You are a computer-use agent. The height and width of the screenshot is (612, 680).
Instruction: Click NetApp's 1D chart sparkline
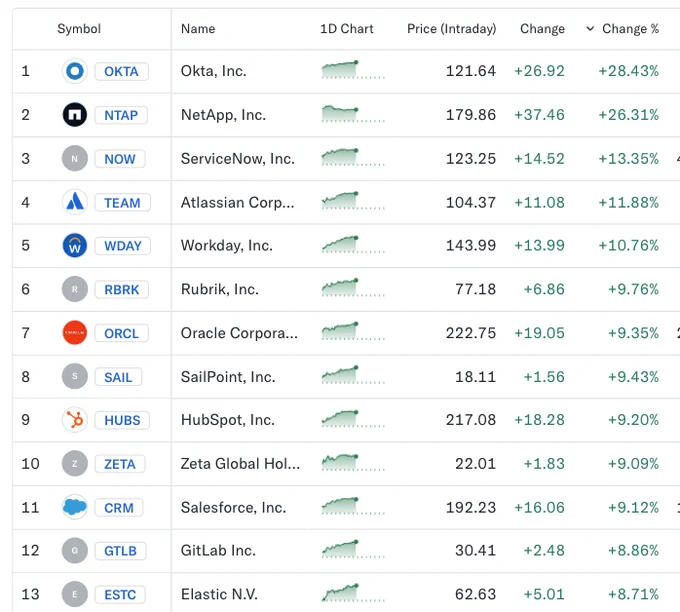click(353, 114)
